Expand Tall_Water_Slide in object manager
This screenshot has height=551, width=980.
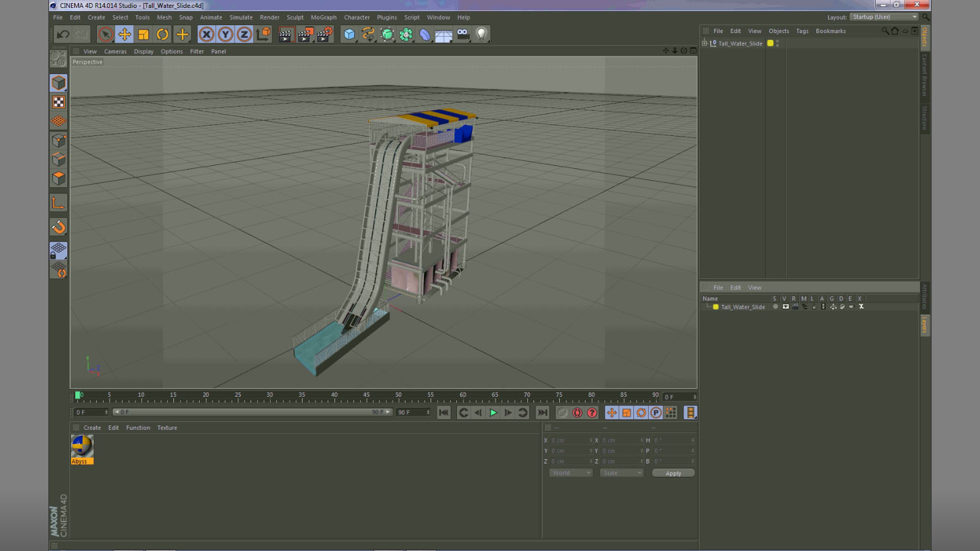coord(705,43)
